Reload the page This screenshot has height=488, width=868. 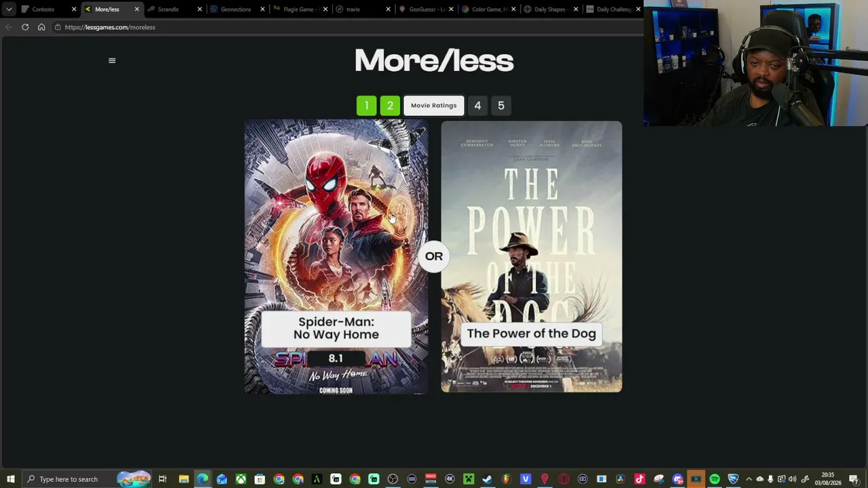(25, 27)
